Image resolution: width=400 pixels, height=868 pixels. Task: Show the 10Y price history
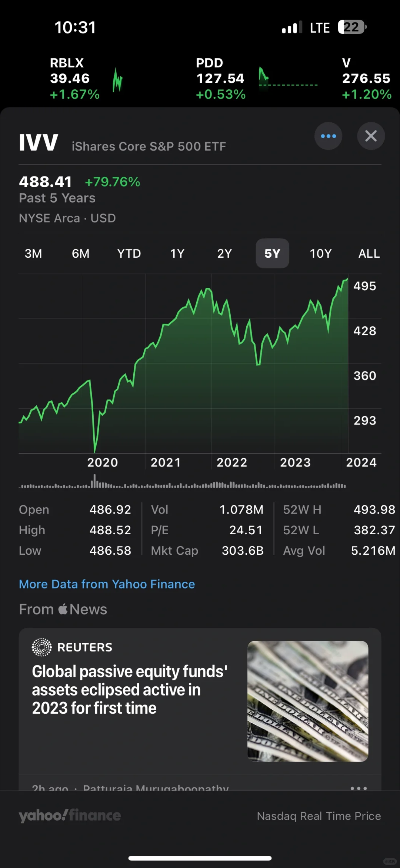click(x=321, y=254)
